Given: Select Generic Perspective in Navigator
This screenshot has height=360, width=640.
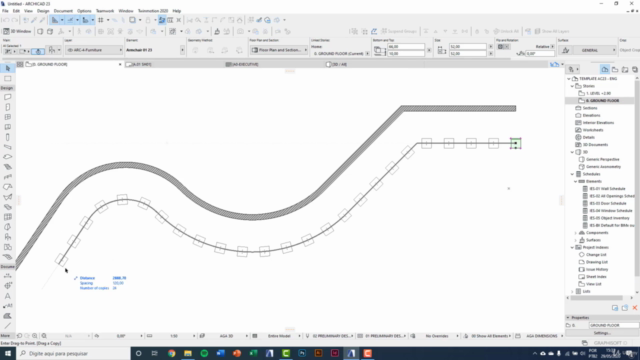Looking at the screenshot, I should point(602,160).
